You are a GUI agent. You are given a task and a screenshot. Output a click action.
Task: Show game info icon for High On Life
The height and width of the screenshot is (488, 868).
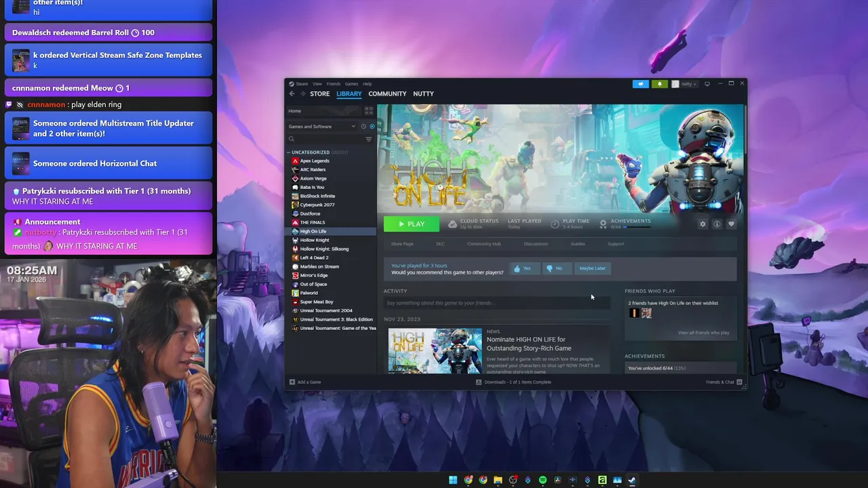pos(717,224)
